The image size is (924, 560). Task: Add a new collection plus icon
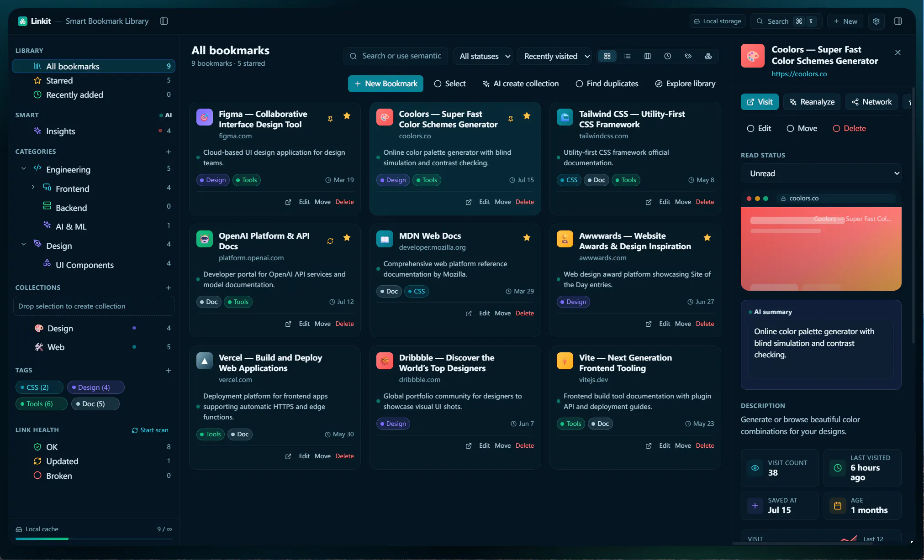tap(169, 288)
